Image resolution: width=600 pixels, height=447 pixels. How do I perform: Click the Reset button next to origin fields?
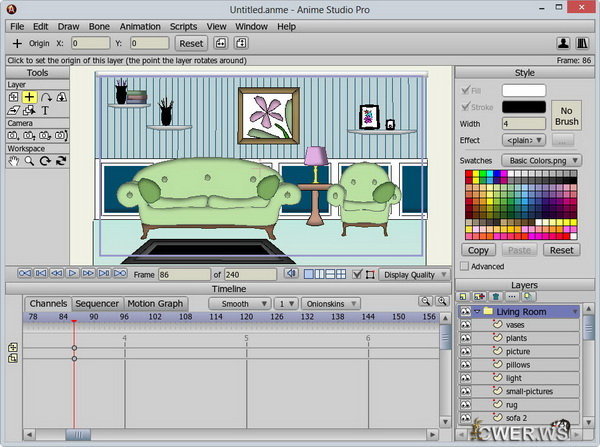coord(190,44)
